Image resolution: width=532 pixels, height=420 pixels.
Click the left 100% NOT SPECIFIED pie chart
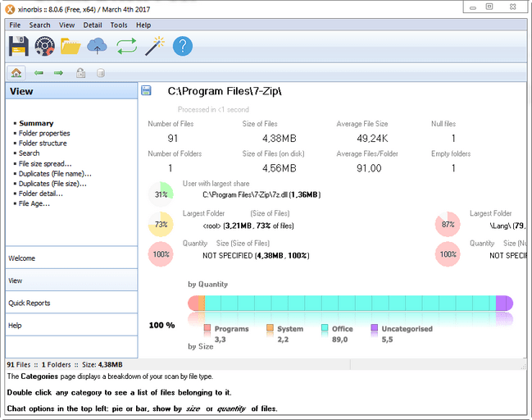pos(161,254)
